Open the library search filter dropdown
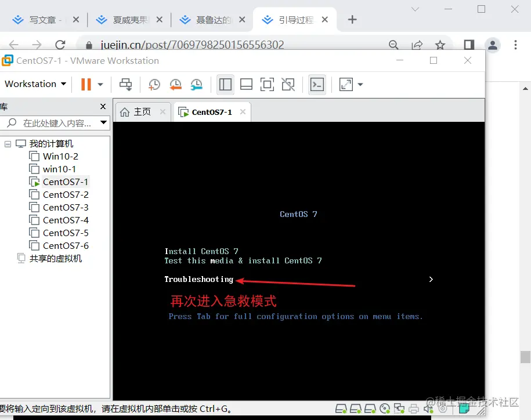The image size is (531, 420). (104, 122)
